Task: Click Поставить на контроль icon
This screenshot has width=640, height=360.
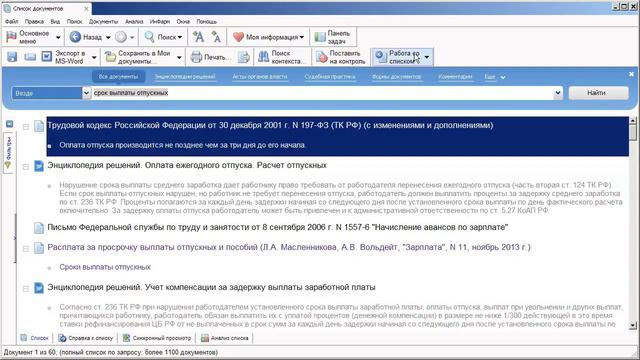Action: 322,57
